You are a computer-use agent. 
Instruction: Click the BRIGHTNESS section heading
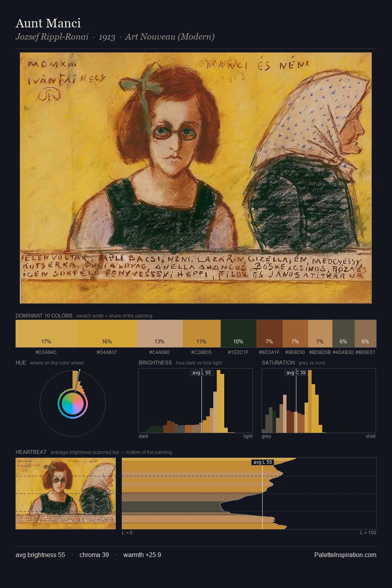pyautogui.click(x=155, y=363)
